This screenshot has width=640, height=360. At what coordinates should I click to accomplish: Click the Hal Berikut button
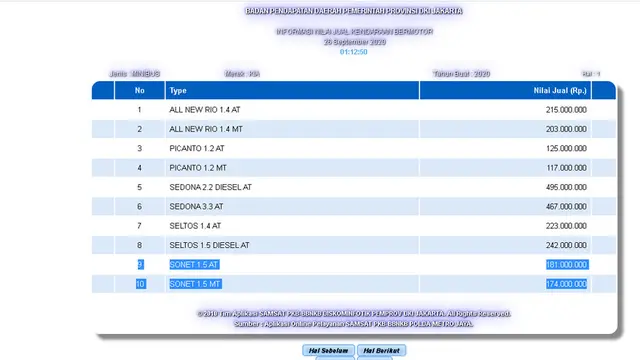tap(381, 351)
